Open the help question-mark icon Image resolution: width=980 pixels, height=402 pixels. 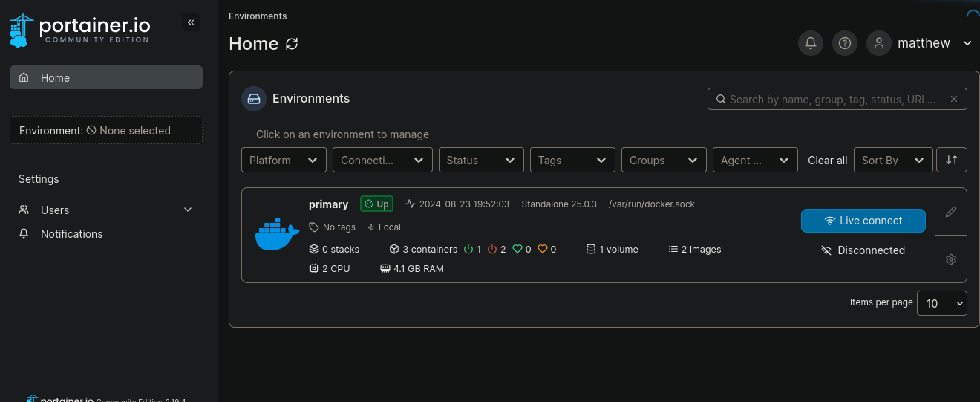(x=844, y=43)
